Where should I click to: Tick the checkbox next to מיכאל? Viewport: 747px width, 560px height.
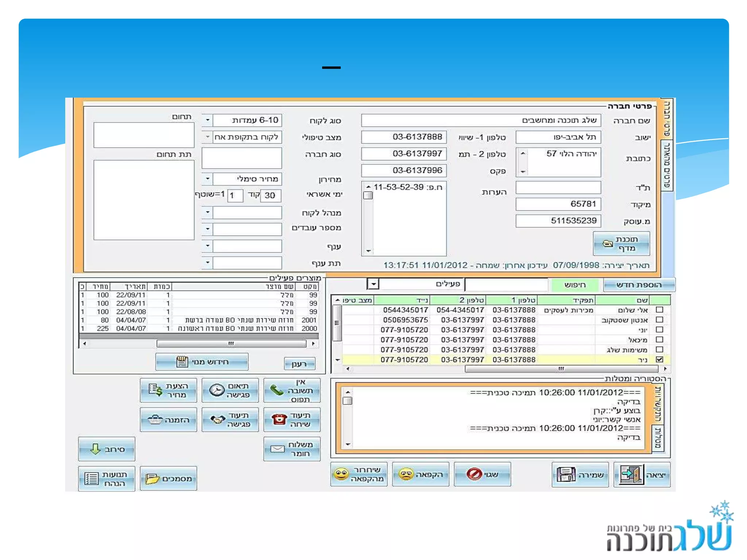coord(659,340)
